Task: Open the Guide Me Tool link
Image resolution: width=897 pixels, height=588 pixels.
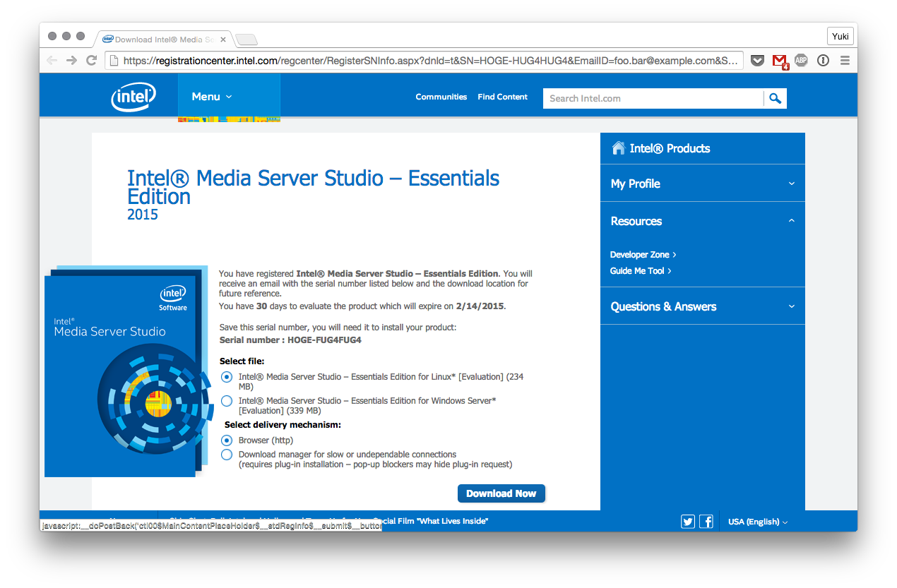Action: pos(641,271)
